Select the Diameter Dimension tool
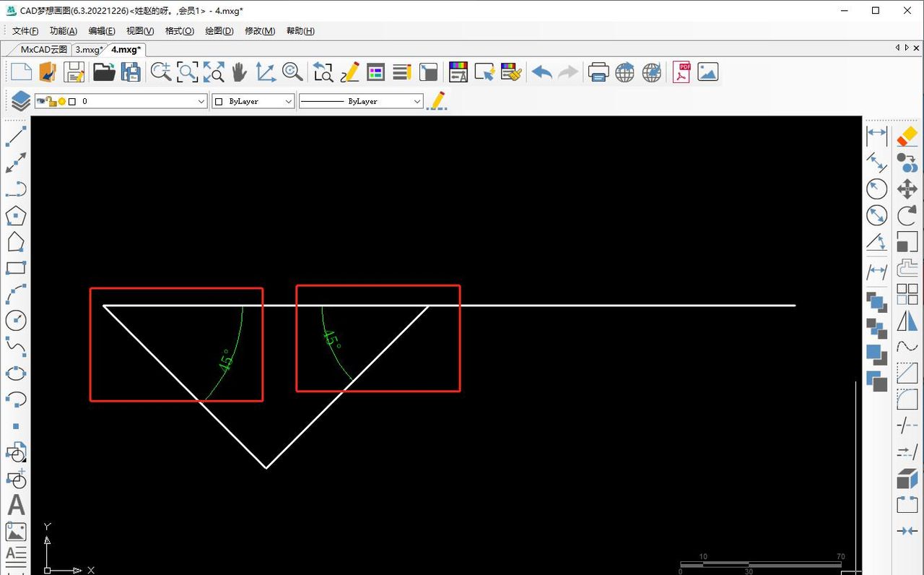924x575 pixels. point(876,215)
